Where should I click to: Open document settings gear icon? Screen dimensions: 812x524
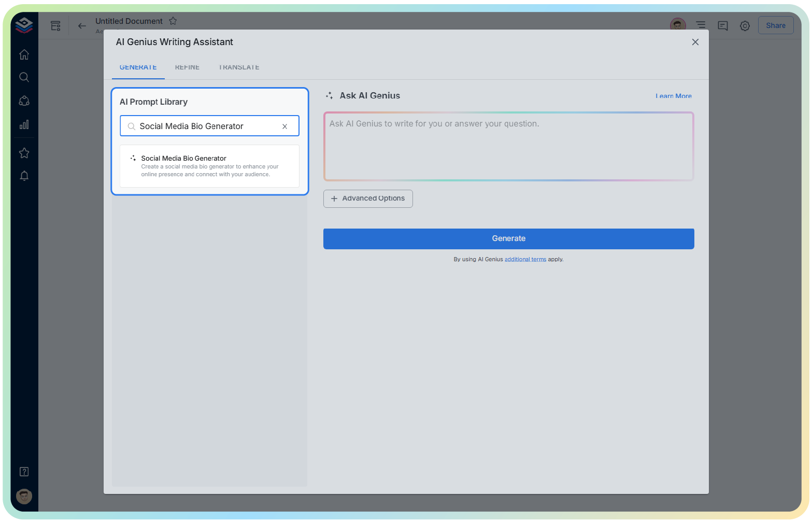[745, 25]
